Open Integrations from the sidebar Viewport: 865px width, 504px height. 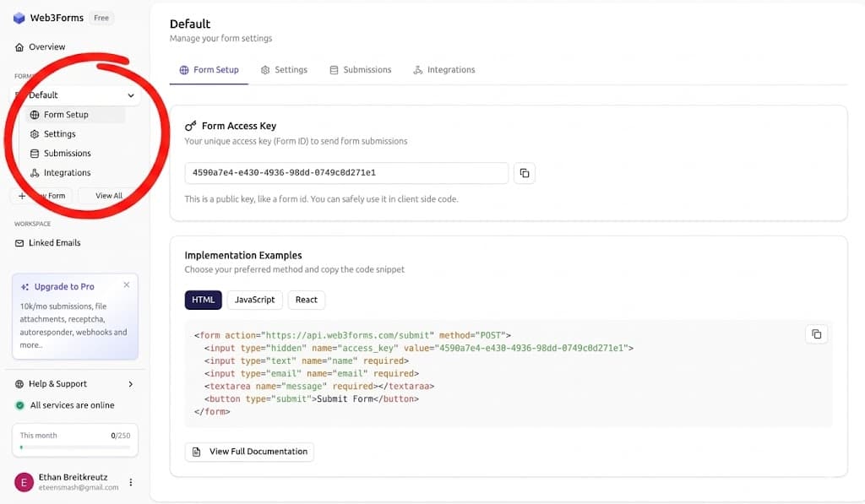point(67,172)
